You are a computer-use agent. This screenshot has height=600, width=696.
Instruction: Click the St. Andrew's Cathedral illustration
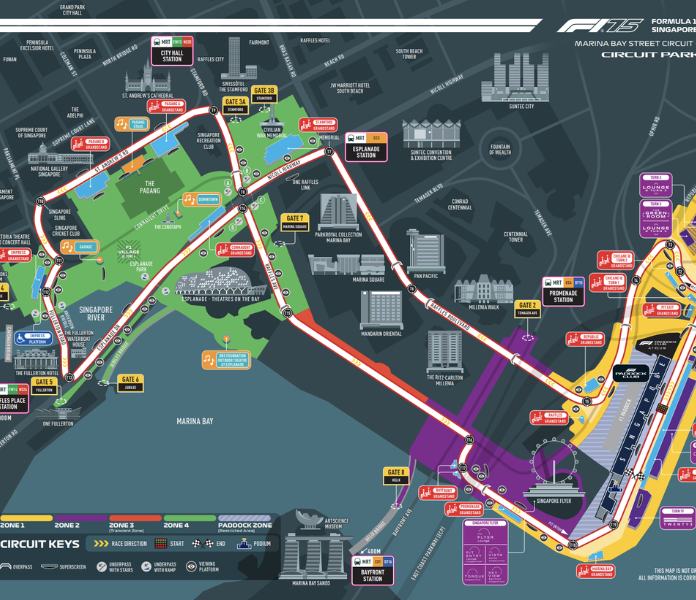[148, 76]
